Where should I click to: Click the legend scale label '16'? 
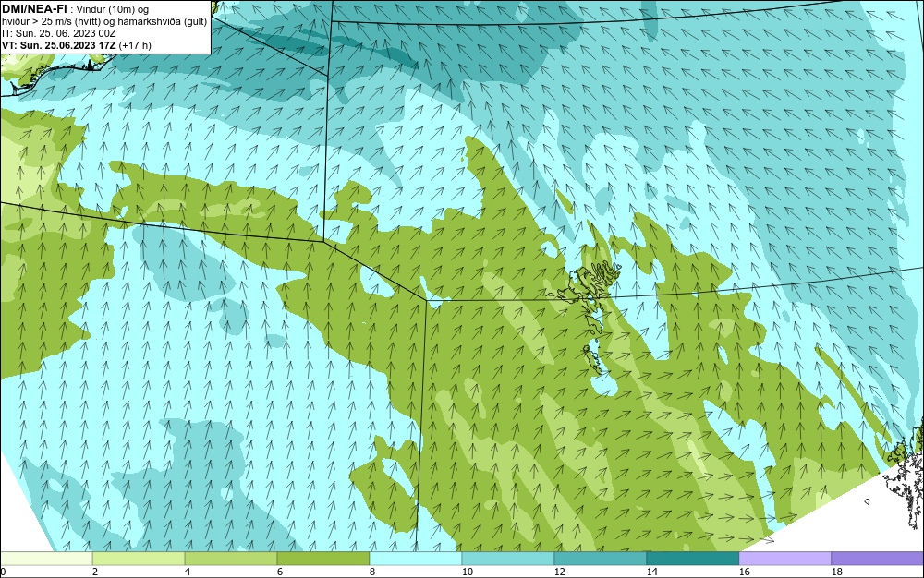coord(744,572)
